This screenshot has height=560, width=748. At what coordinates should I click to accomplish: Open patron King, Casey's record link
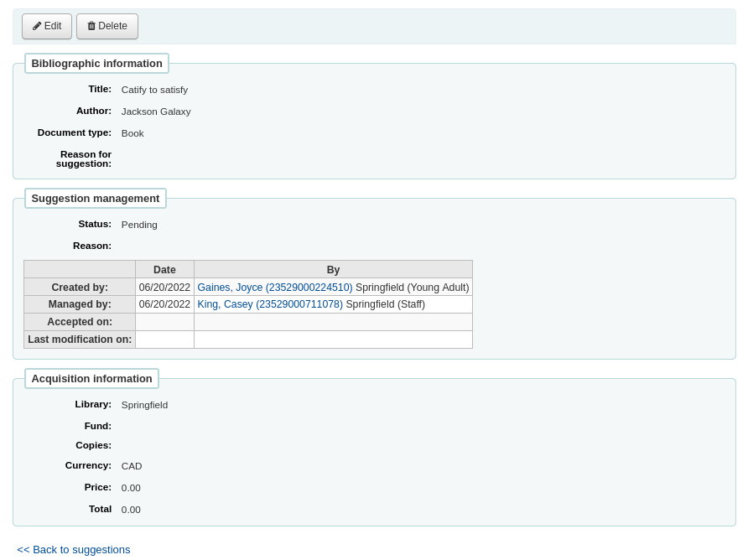(269, 304)
